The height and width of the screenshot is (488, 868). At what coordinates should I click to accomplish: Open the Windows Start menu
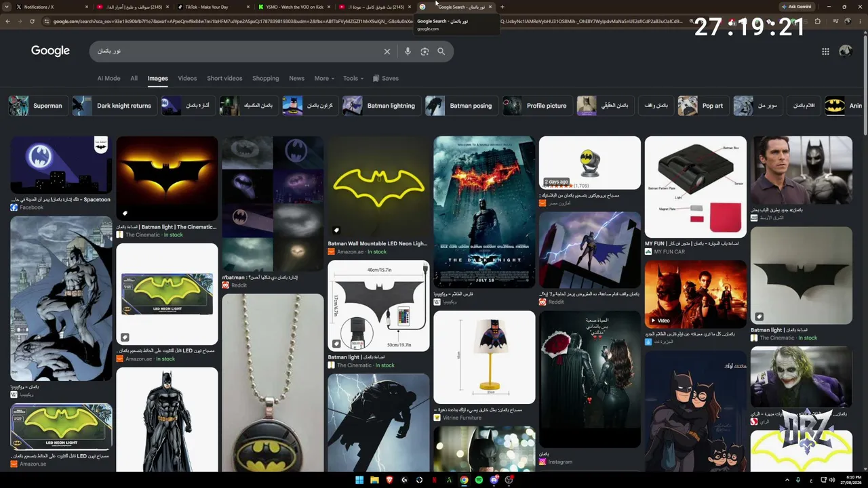(x=359, y=480)
